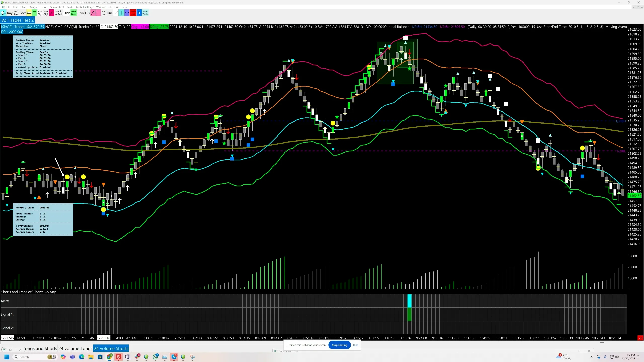
Task: Enable Auto Trade mode
Action: [x=145, y=13]
